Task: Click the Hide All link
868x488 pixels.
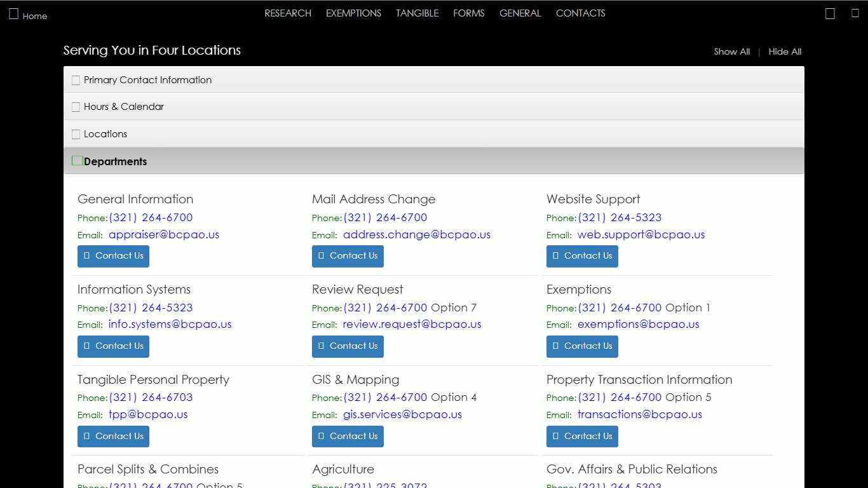Action: [785, 51]
